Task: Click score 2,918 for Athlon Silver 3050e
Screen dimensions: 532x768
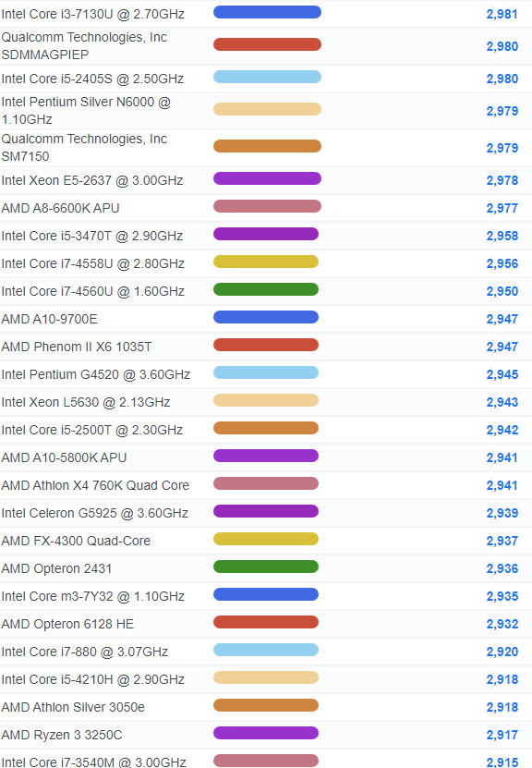Action: (x=502, y=707)
